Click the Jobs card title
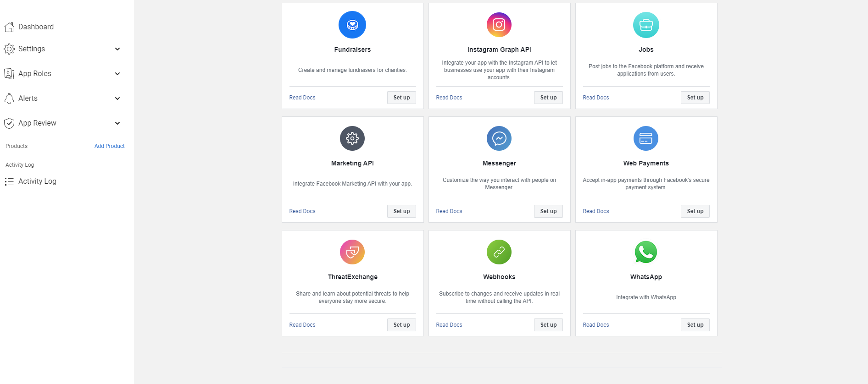The width and height of the screenshot is (868, 384). 646,49
